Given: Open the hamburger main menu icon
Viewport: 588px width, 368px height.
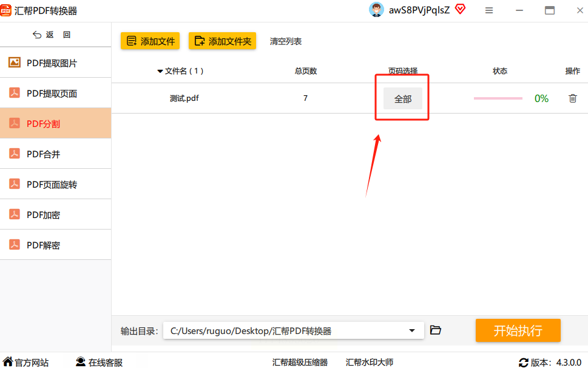Looking at the screenshot, I should (489, 10).
